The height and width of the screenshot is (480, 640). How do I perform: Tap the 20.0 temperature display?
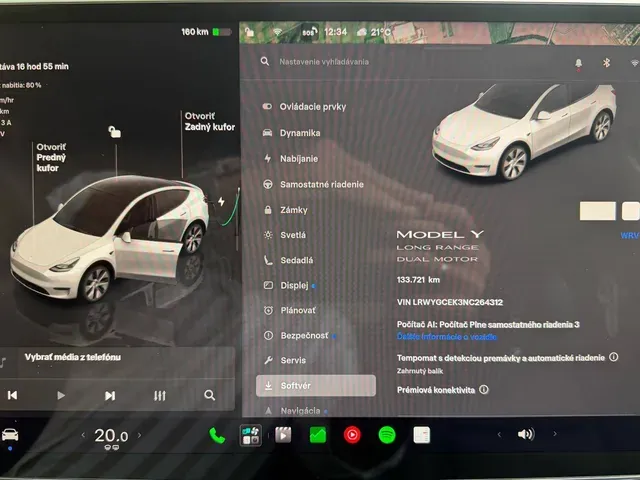(x=111, y=436)
